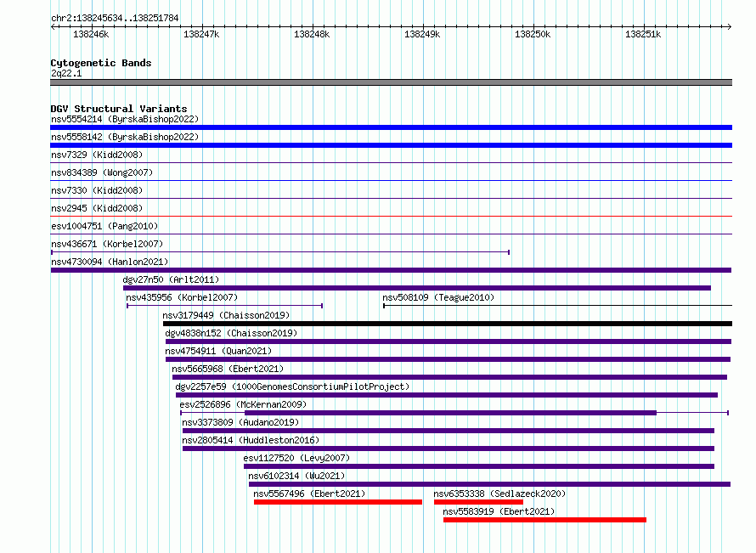Click the dgv27n50 (Arlt2011) label

pyautogui.click(x=171, y=279)
